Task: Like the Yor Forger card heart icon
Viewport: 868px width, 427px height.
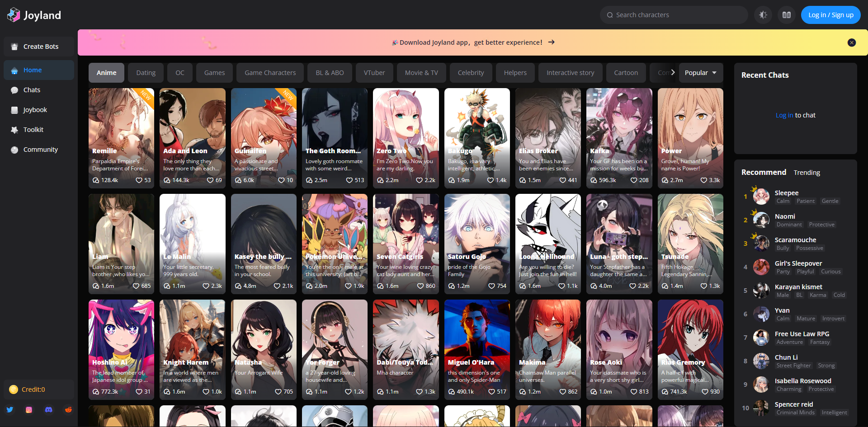Action: 348,392
